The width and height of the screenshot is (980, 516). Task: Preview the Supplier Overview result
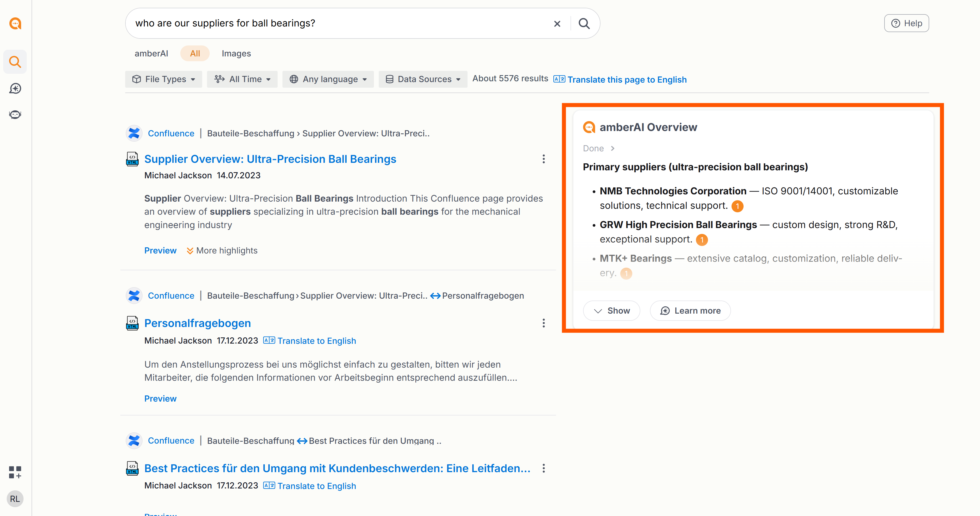(x=160, y=251)
